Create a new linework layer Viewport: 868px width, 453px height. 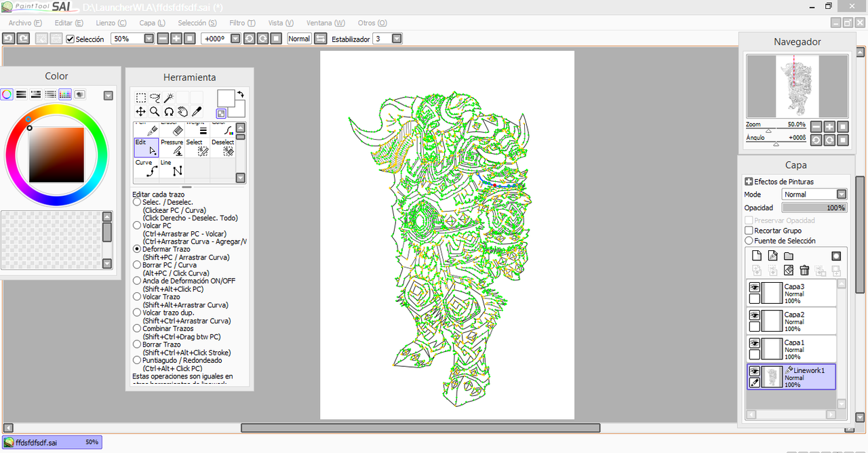click(x=772, y=256)
